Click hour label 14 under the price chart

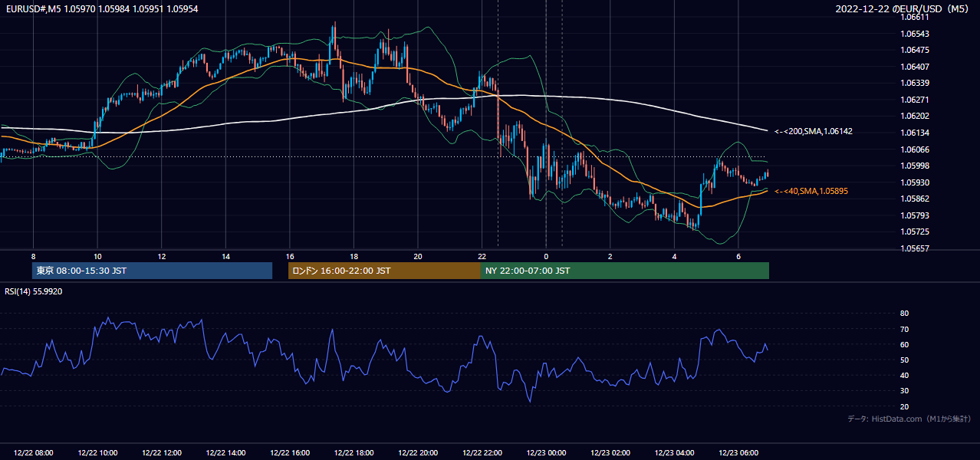pyautogui.click(x=225, y=256)
